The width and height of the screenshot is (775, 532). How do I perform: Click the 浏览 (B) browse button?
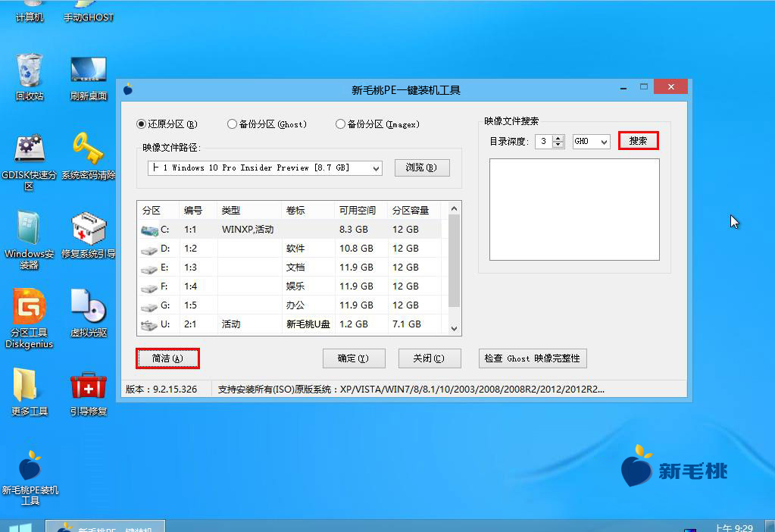tap(422, 167)
